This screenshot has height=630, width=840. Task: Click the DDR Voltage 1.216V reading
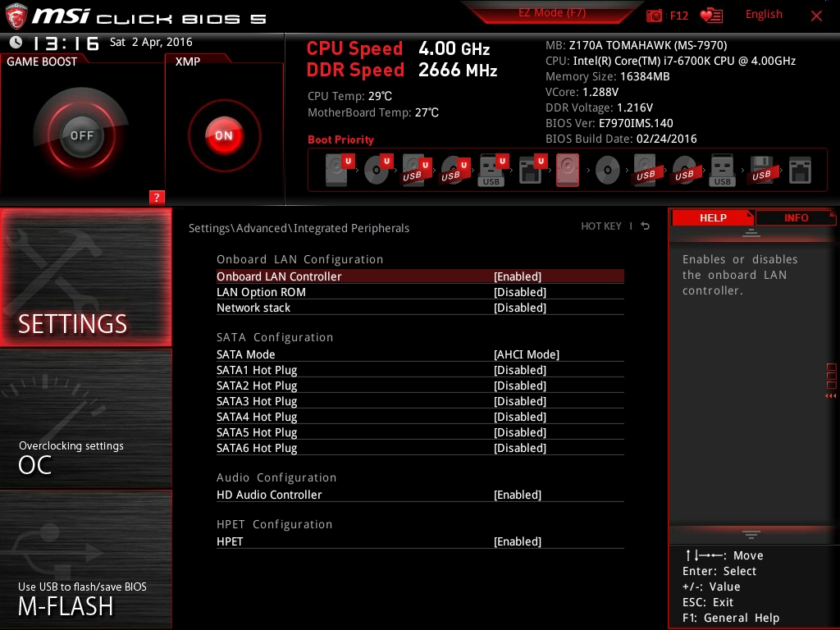click(x=599, y=107)
